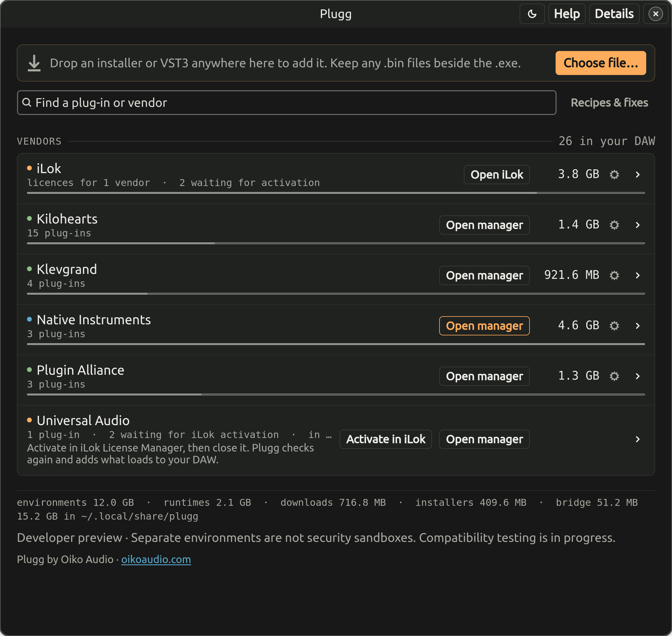Expand the iLok row chevron
This screenshot has height=636, width=672.
pyautogui.click(x=637, y=175)
